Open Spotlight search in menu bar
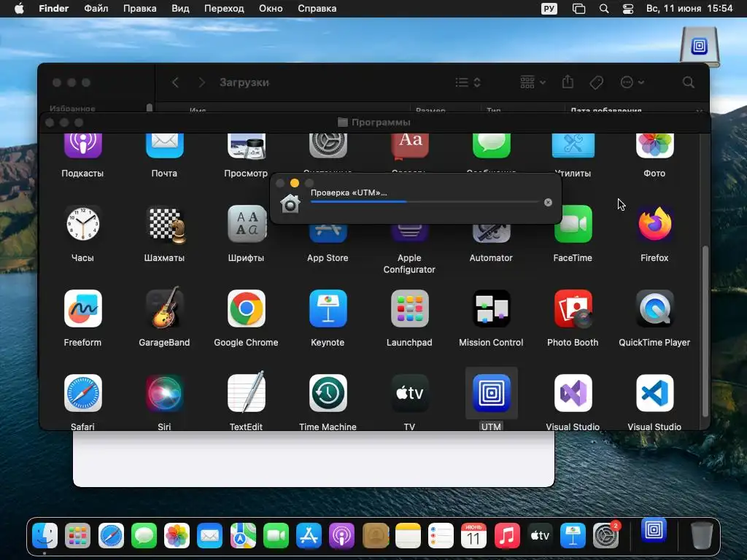Viewport: 747px width, 560px height. [x=603, y=9]
